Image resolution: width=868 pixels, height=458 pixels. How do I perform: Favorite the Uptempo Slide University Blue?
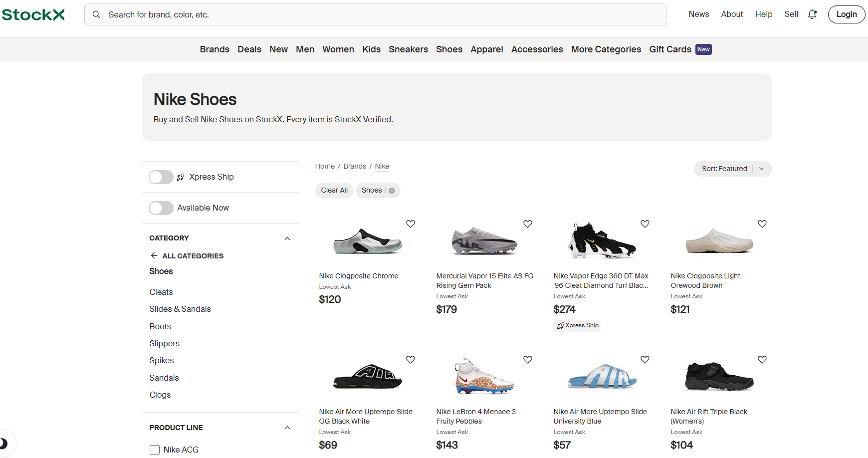coord(645,360)
